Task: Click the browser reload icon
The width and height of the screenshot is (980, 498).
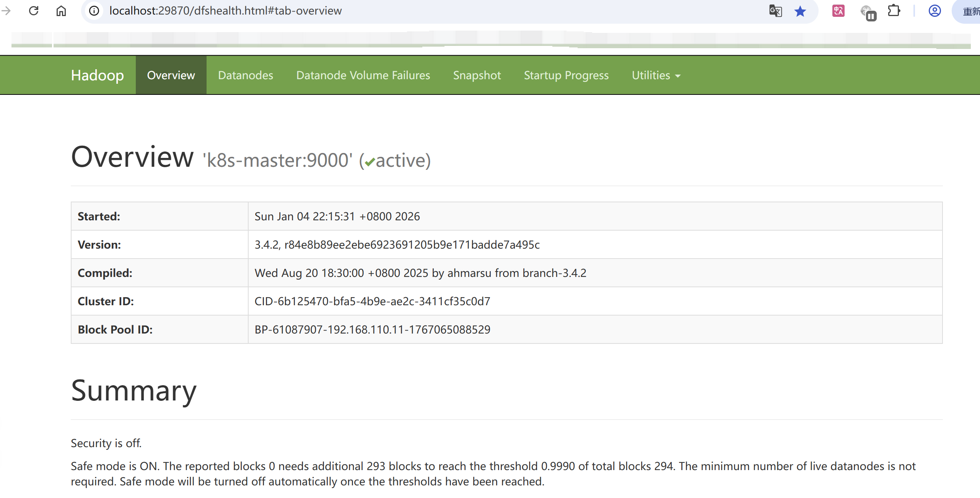Action: (34, 11)
